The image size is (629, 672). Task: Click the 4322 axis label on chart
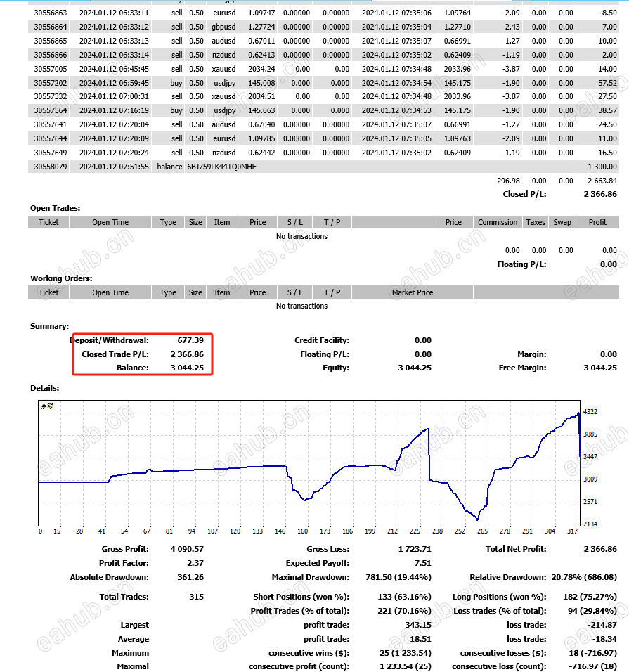coord(590,412)
